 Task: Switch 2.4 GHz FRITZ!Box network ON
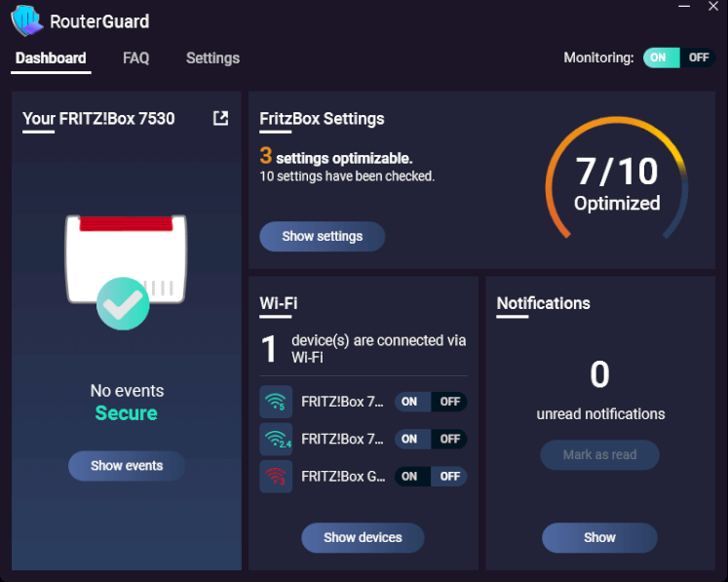pyautogui.click(x=412, y=439)
